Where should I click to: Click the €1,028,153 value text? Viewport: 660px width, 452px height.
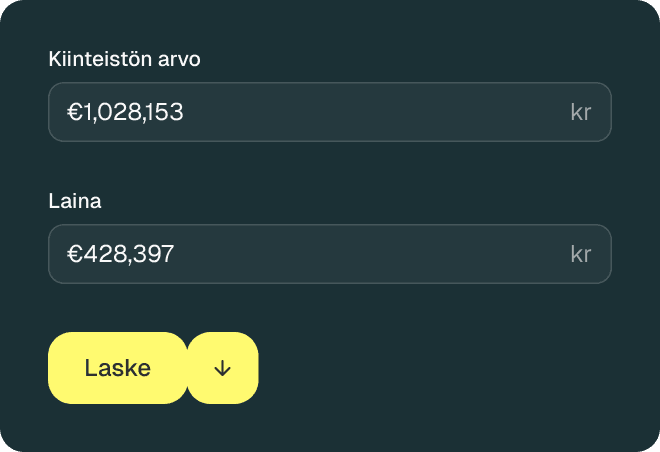125,112
